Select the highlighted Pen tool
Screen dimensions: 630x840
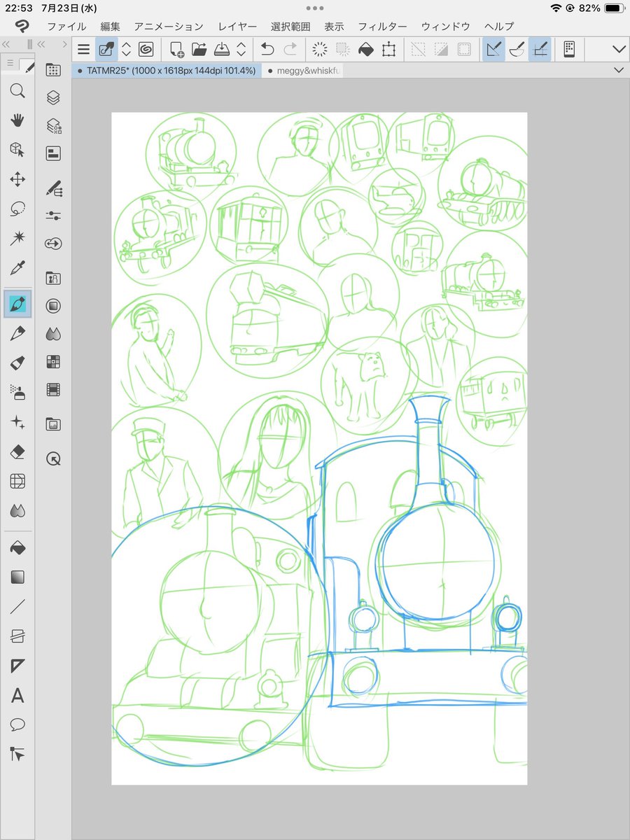17,304
